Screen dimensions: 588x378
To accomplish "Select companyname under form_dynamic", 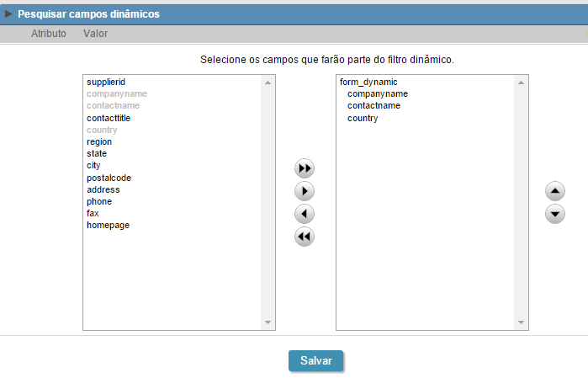I will pyautogui.click(x=378, y=94).
